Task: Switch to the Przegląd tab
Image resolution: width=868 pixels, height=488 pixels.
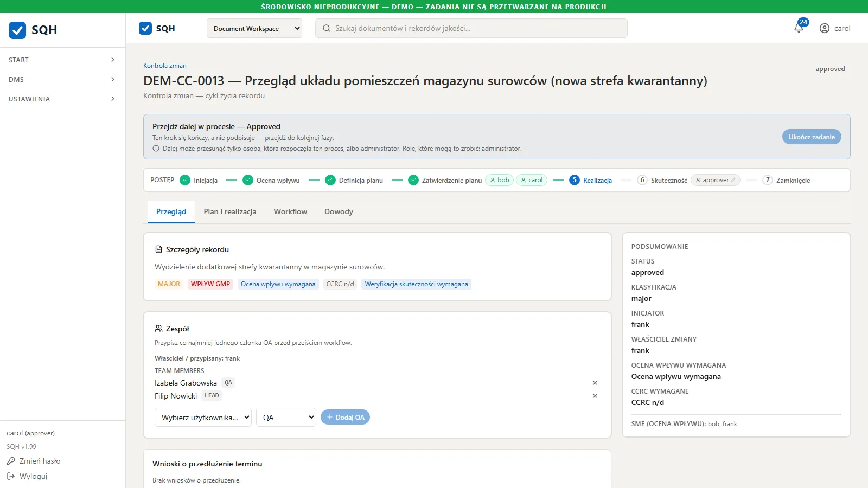Action: (171, 211)
